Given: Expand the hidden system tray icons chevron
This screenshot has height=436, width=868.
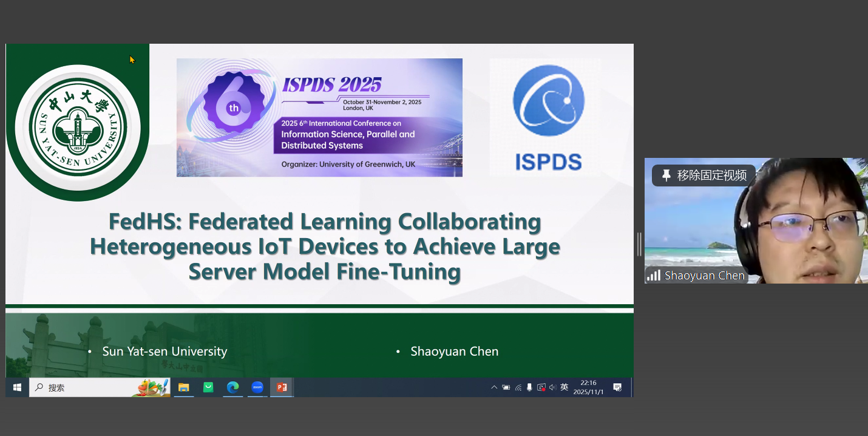Looking at the screenshot, I should pyautogui.click(x=494, y=387).
